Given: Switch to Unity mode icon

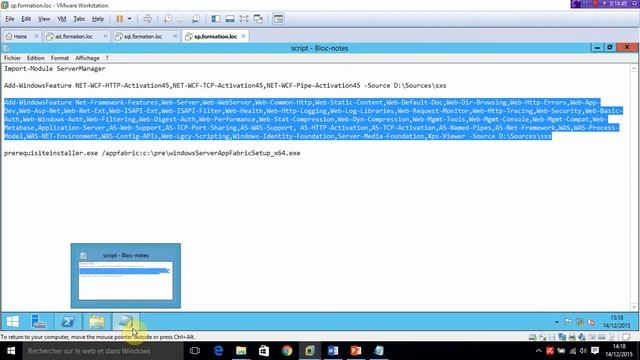Looking at the screenshot, I should (258, 19).
